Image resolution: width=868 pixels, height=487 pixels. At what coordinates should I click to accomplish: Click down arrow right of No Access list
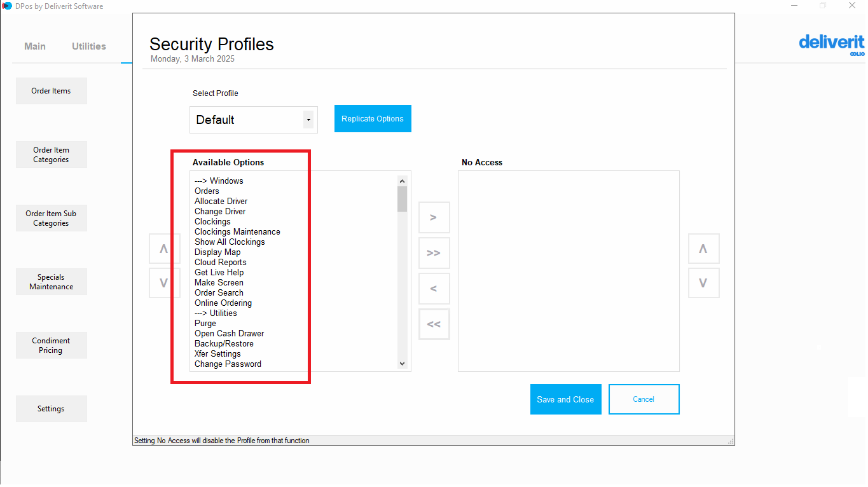(x=703, y=283)
